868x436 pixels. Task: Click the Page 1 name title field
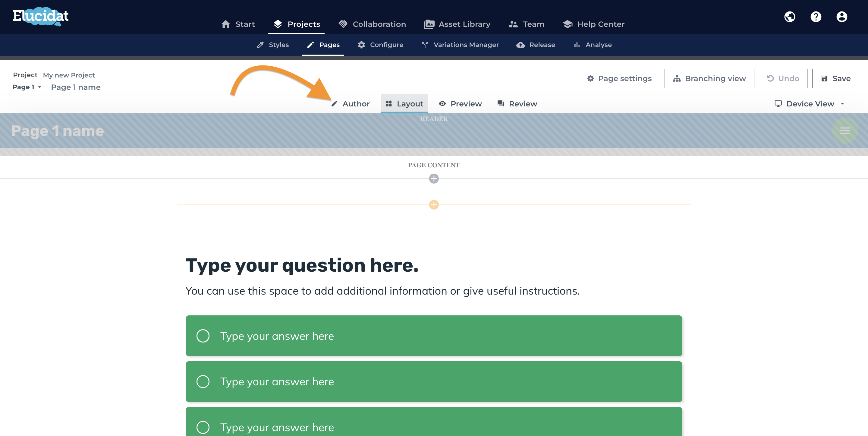[x=75, y=87]
